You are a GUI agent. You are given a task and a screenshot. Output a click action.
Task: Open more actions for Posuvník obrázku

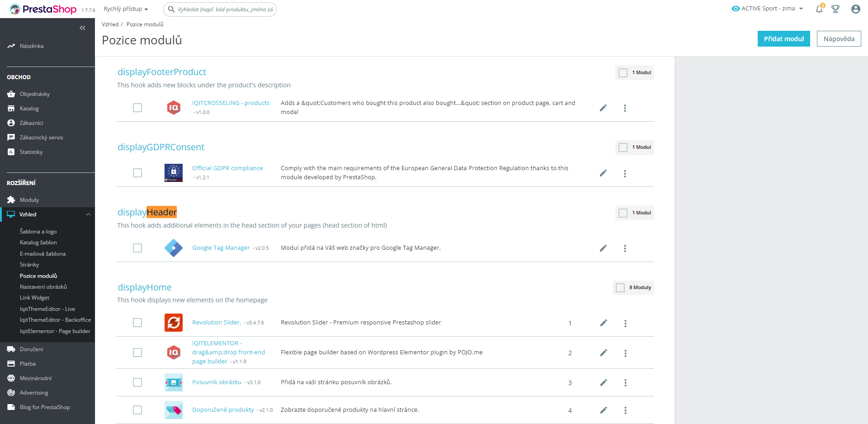[x=625, y=383]
